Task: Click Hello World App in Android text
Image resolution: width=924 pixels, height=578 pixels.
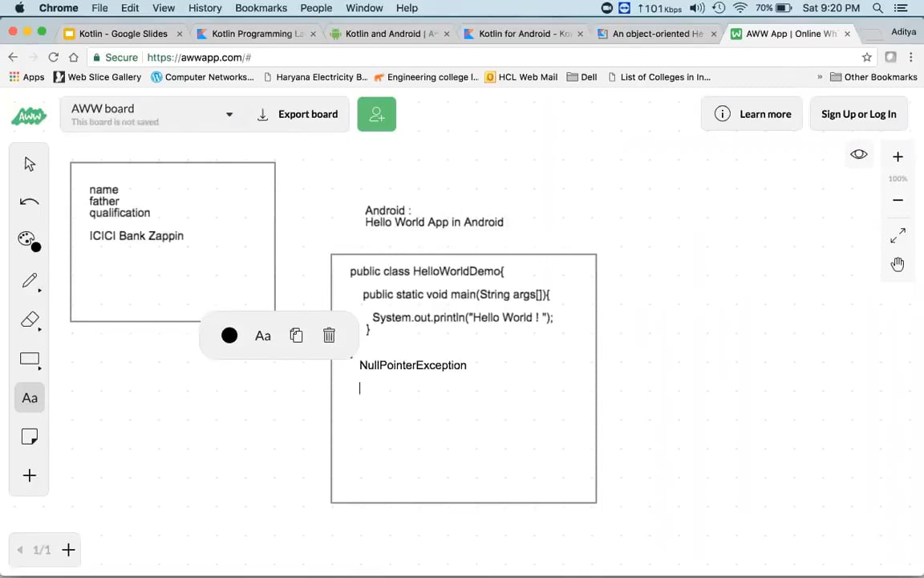Action: coord(434,222)
